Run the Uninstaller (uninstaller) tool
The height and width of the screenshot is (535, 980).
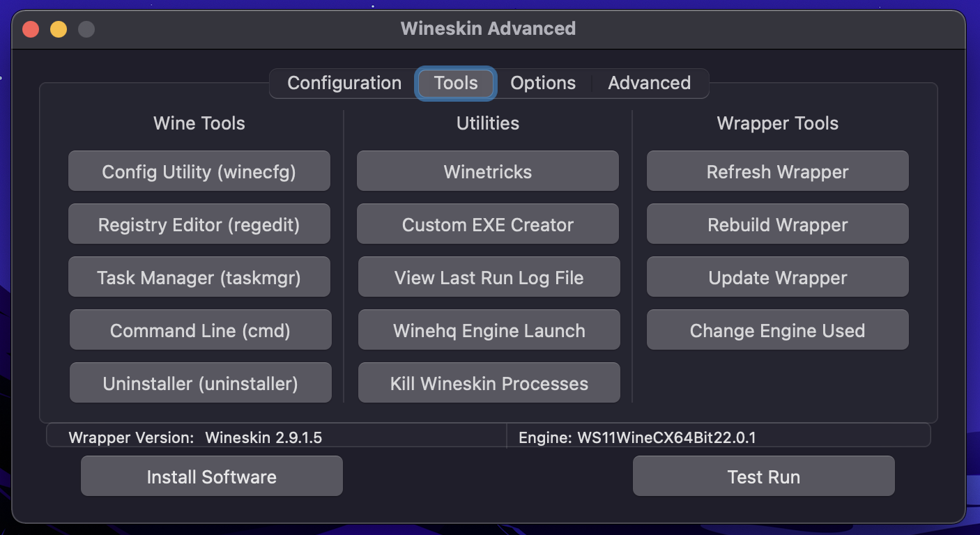pyautogui.click(x=201, y=383)
